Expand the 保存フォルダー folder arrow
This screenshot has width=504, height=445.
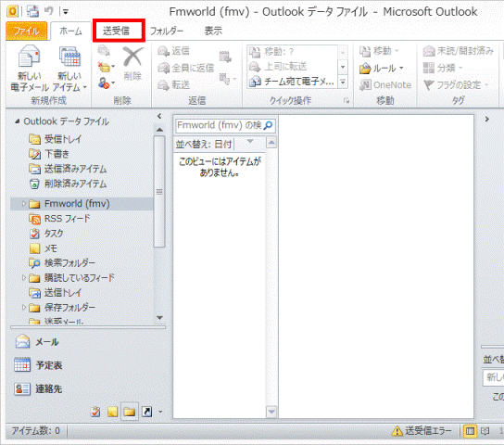(23, 308)
